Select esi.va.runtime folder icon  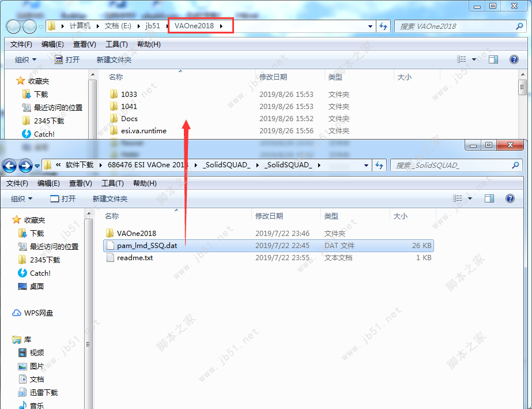tap(114, 131)
